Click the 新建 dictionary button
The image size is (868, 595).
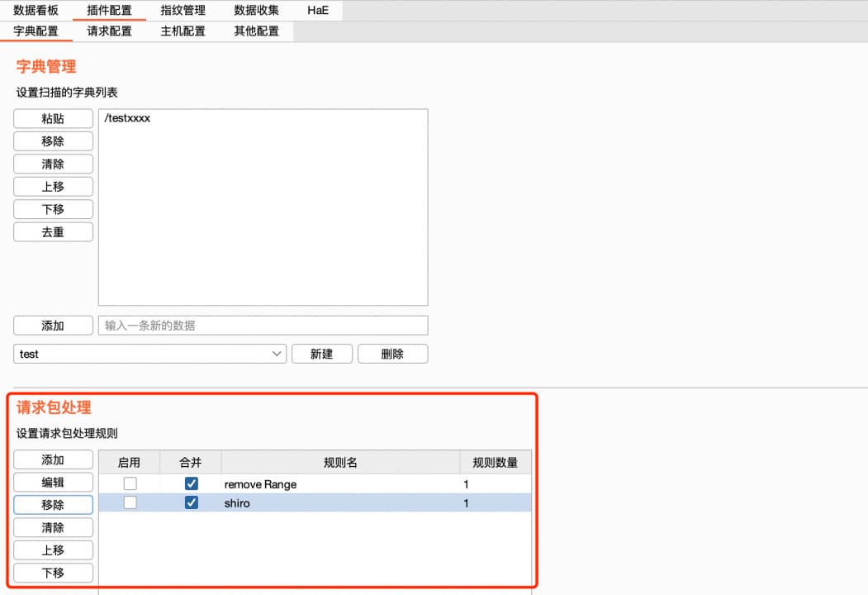tap(321, 354)
